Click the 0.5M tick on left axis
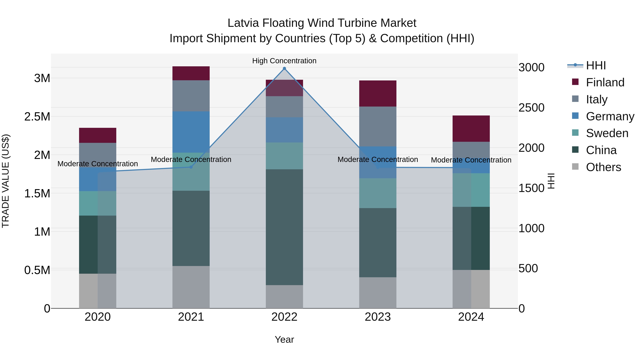The image size is (644, 362). 37,270
